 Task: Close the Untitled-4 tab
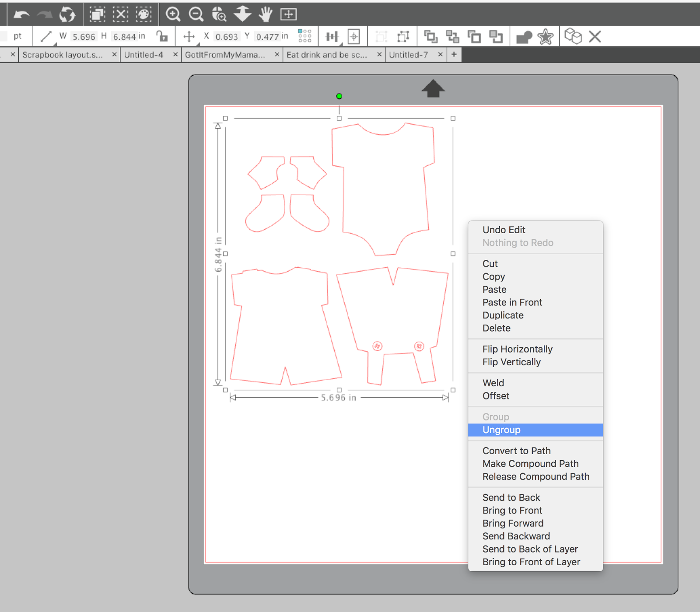coord(175,54)
